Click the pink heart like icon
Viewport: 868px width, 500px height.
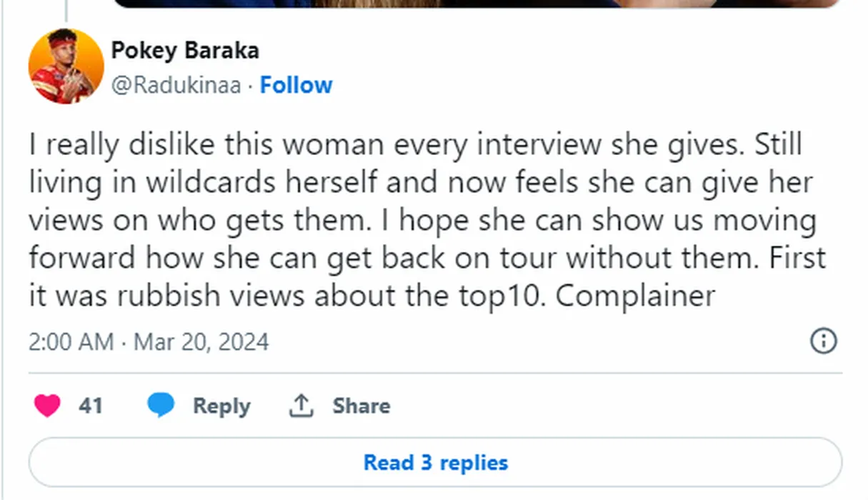click(x=47, y=406)
